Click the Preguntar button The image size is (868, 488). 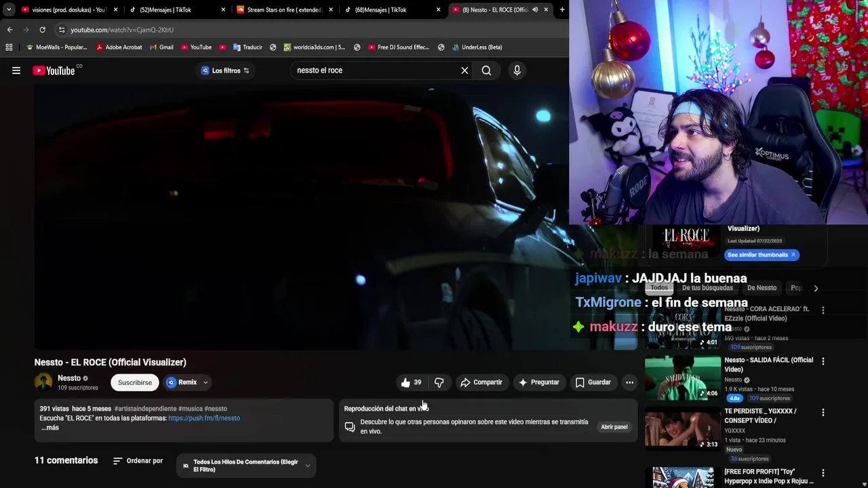pyautogui.click(x=539, y=382)
